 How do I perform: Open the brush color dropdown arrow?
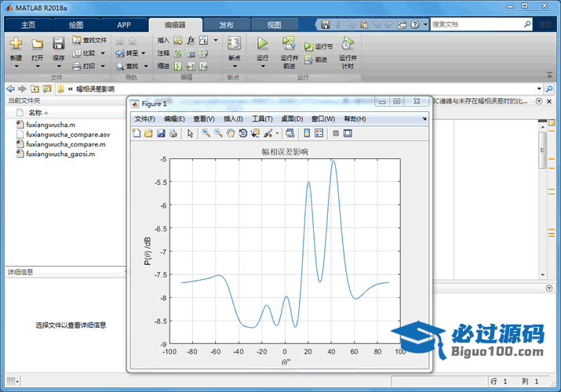pyautogui.click(x=277, y=133)
